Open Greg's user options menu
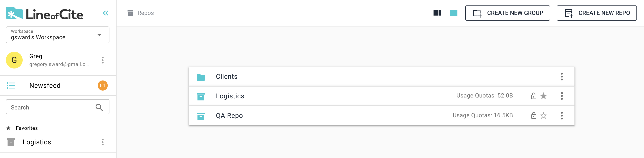Screen dimensions: 644x158 [x=103, y=60]
